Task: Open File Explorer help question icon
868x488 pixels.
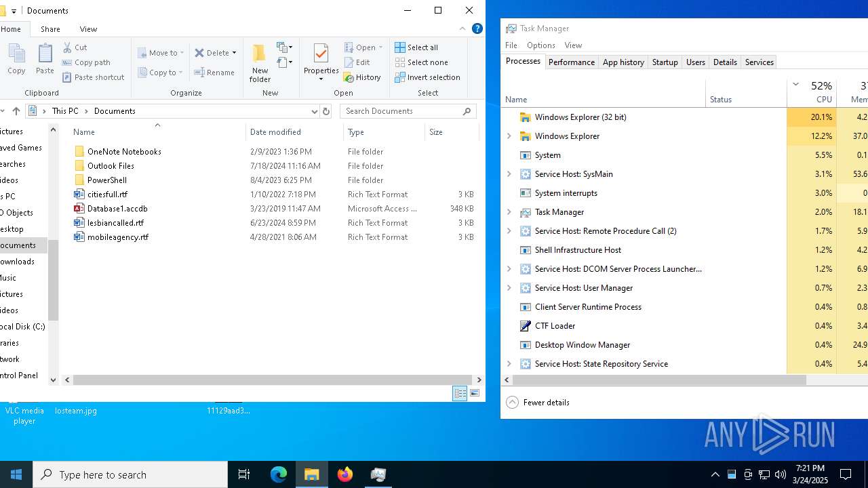Action: pos(477,29)
